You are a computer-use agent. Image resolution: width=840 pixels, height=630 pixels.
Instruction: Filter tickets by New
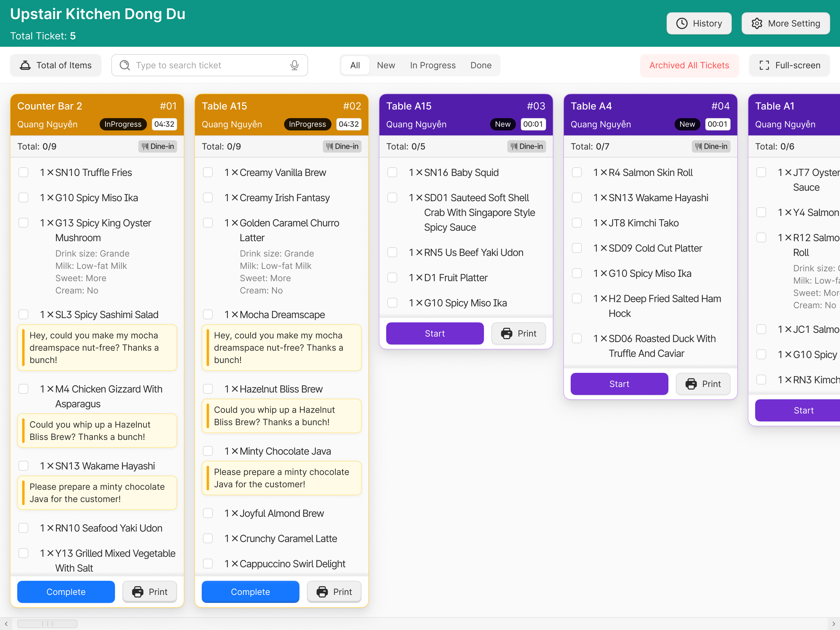click(386, 65)
